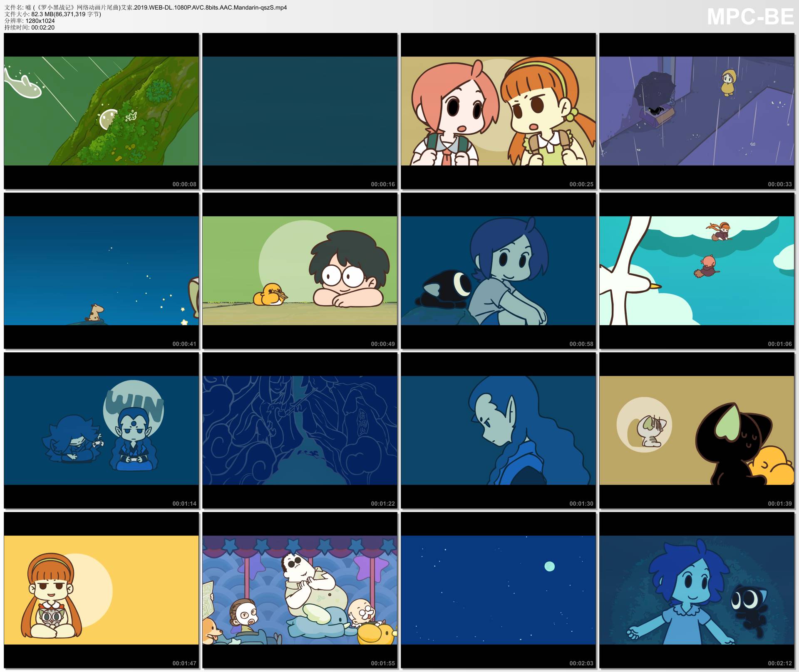Select the two schoolgirls frame at 00:00:25
The image size is (799, 672).
click(x=499, y=111)
